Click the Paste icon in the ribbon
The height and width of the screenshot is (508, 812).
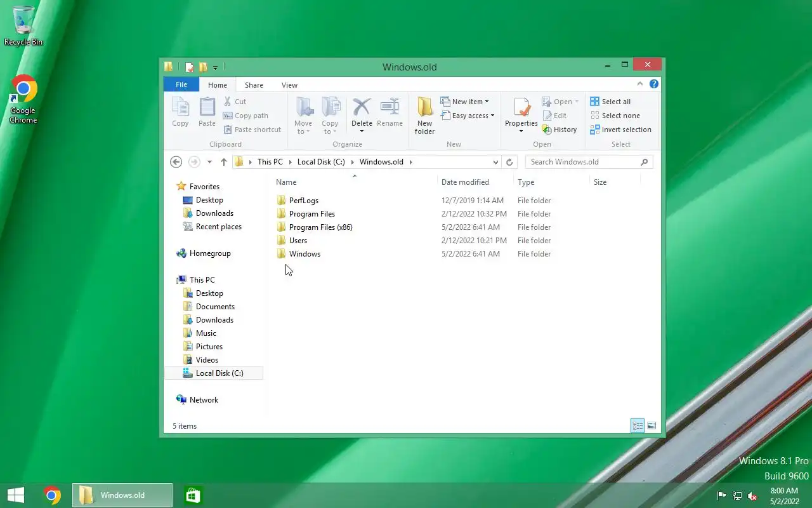tap(207, 107)
